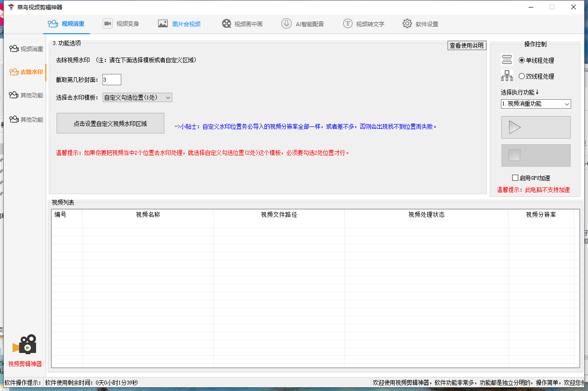The width and height of the screenshot is (588, 391).
Task: Click the 软件设置 gear icon
Action: (x=407, y=24)
